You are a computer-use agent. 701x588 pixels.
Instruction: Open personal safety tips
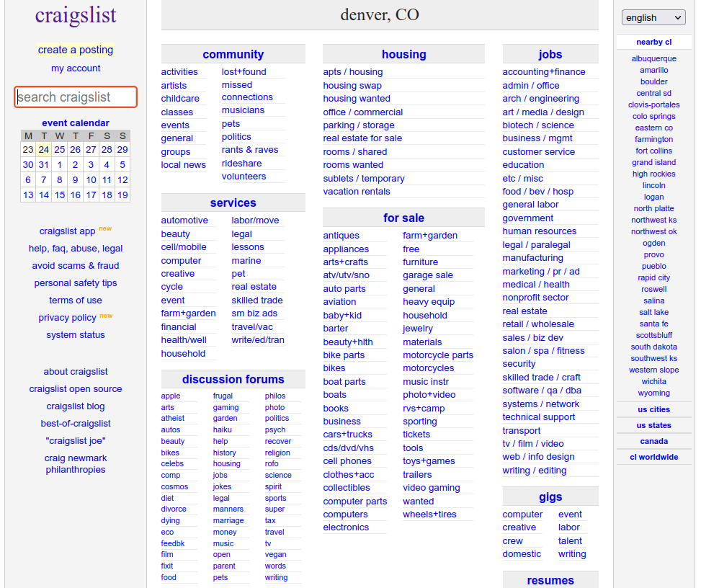coord(76,283)
